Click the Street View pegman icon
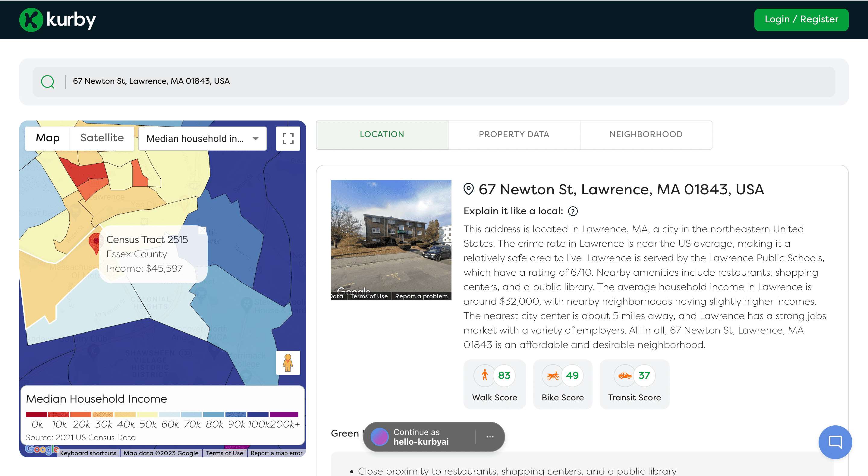 288,363
